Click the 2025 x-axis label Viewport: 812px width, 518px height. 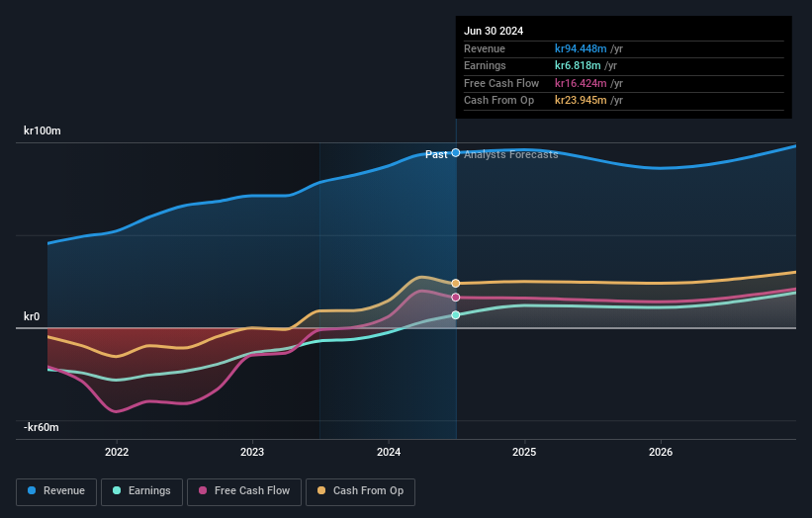point(524,452)
